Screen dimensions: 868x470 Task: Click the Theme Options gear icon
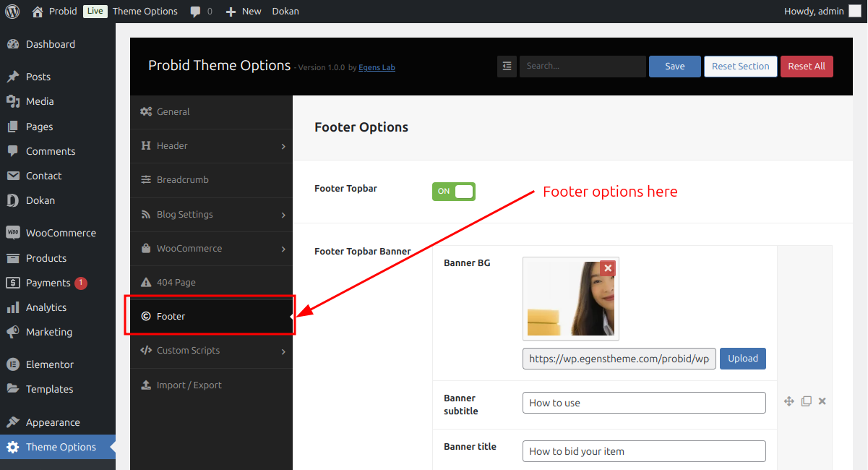(13, 447)
